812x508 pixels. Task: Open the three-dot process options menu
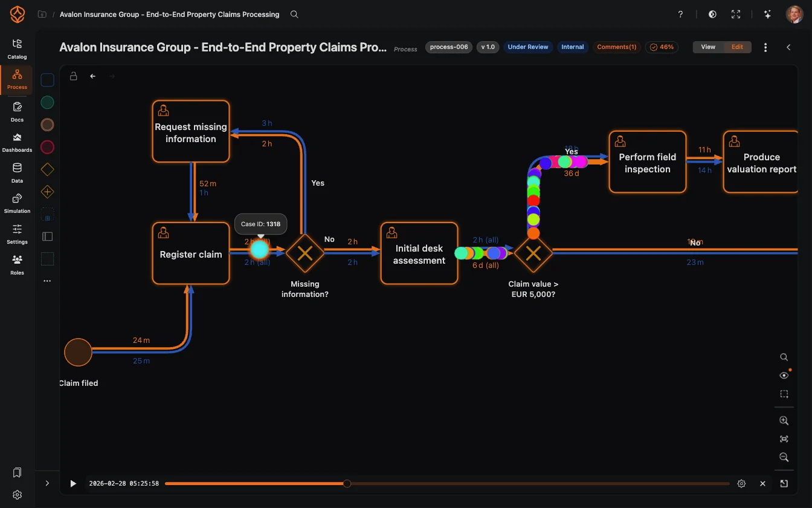(x=765, y=47)
